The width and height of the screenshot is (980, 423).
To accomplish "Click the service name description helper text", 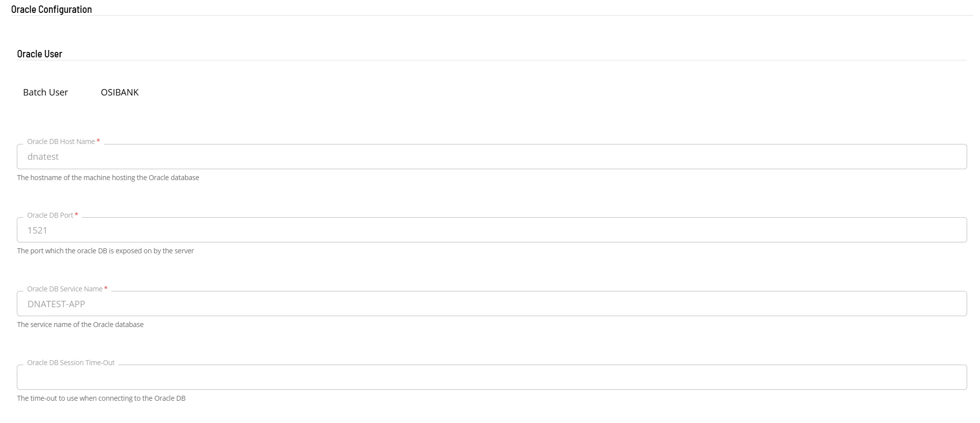I will 80,325.
